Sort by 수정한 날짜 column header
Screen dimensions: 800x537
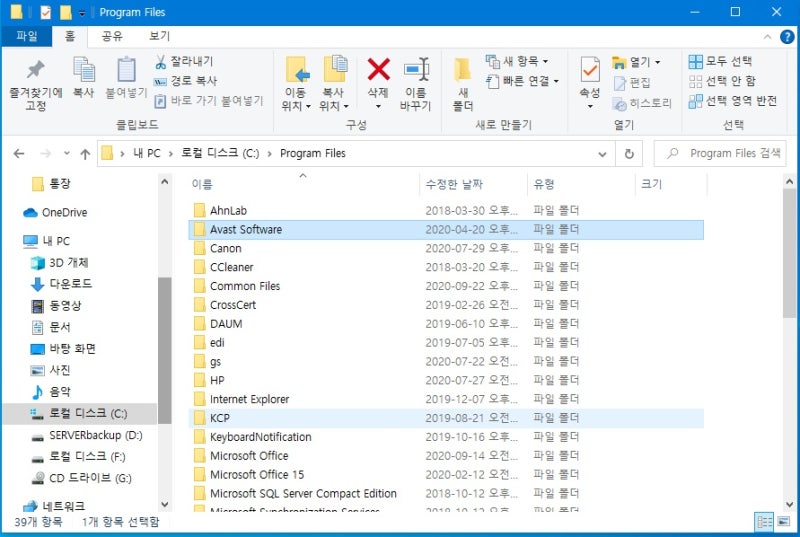[x=473, y=184]
